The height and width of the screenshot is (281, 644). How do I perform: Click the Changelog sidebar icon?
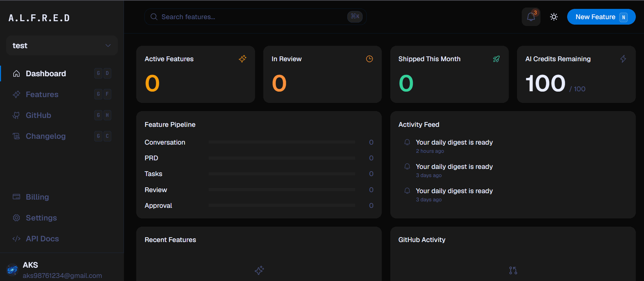pyautogui.click(x=16, y=136)
